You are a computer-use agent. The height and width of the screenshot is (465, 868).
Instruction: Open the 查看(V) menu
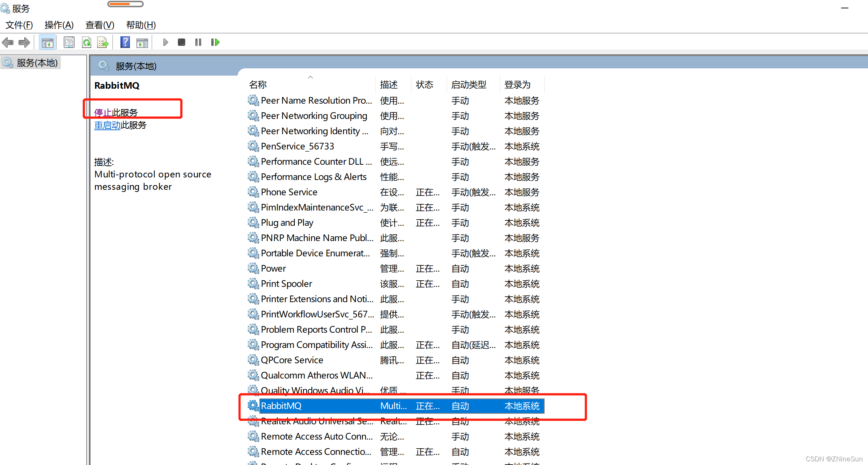pos(100,25)
